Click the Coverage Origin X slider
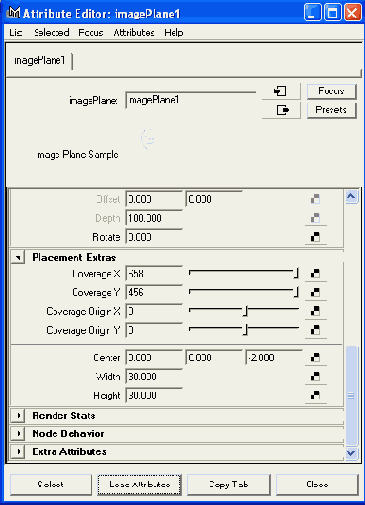 244,311
